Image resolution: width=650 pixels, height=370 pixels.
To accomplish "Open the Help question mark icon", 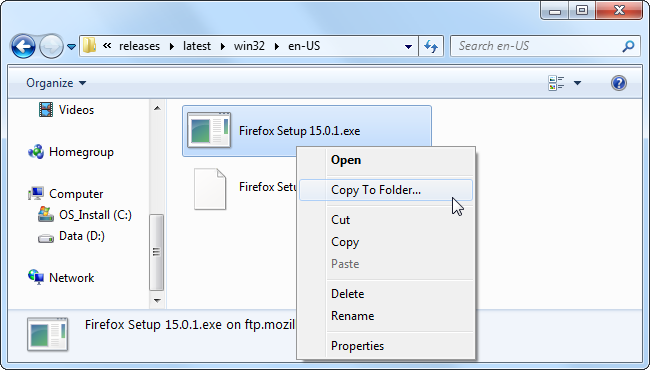I will pyautogui.click(x=618, y=83).
